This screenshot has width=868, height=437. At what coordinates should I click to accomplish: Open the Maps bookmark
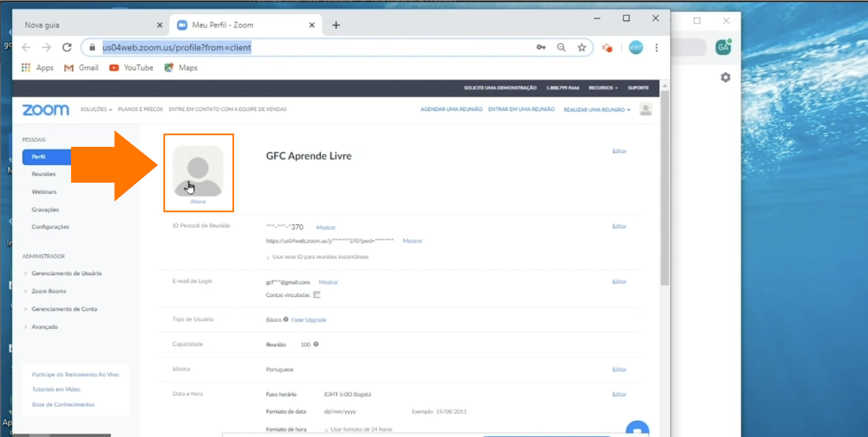181,68
